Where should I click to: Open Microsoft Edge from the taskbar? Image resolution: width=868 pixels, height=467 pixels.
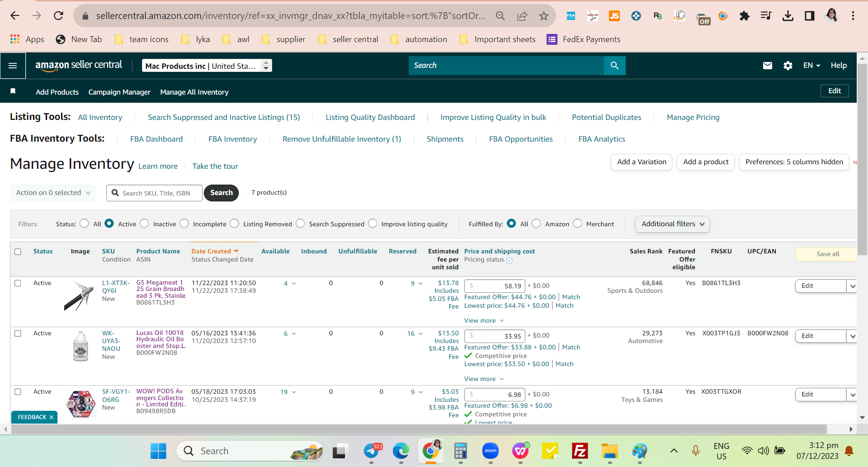pyautogui.click(x=401, y=451)
